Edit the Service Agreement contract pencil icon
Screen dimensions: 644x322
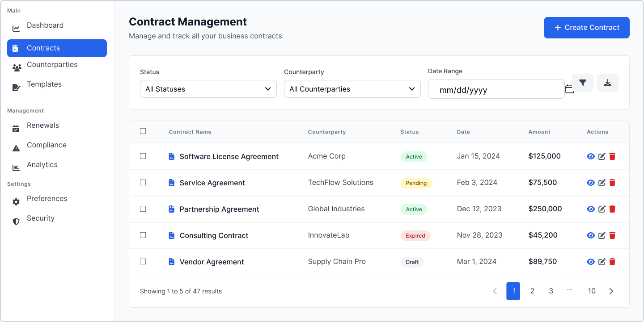click(602, 183)
